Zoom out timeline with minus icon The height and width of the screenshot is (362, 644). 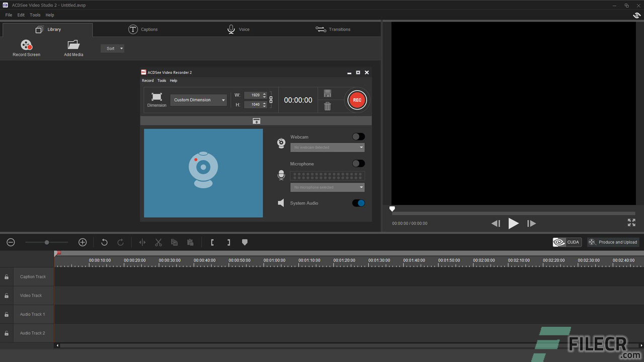point(11,242)
